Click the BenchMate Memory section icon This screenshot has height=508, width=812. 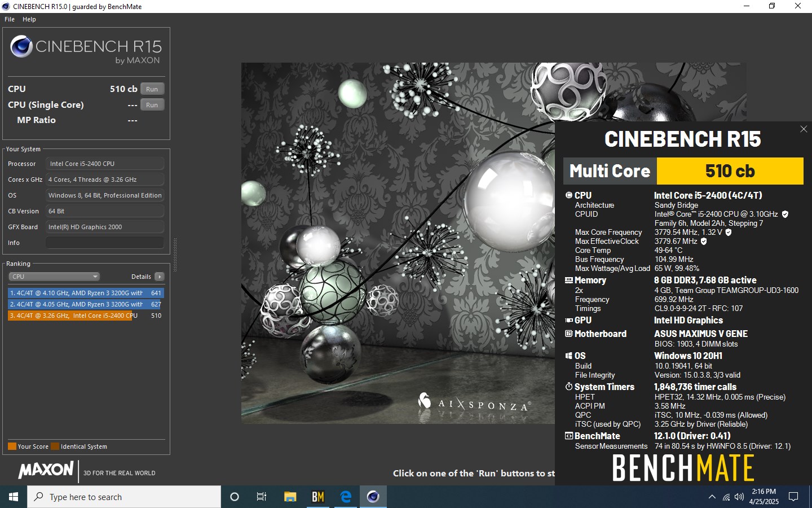[x=569, y=280]
